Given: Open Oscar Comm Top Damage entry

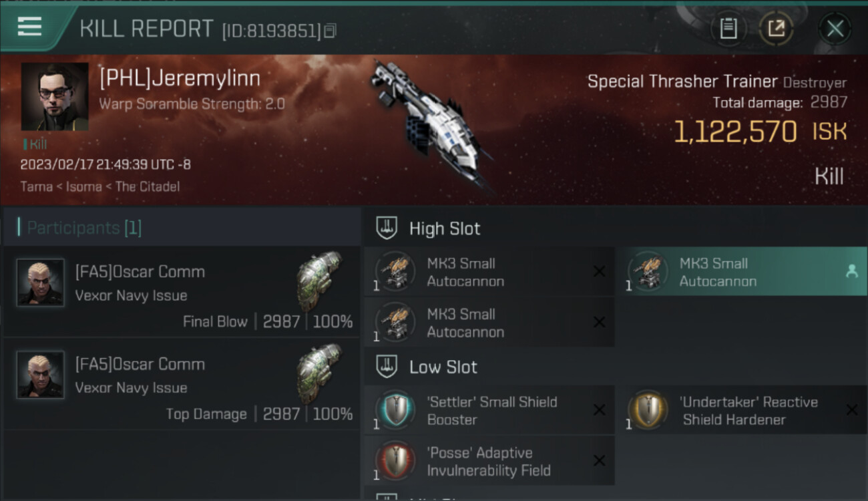Looking at the screenshot, I should click(x=180, y=383).
